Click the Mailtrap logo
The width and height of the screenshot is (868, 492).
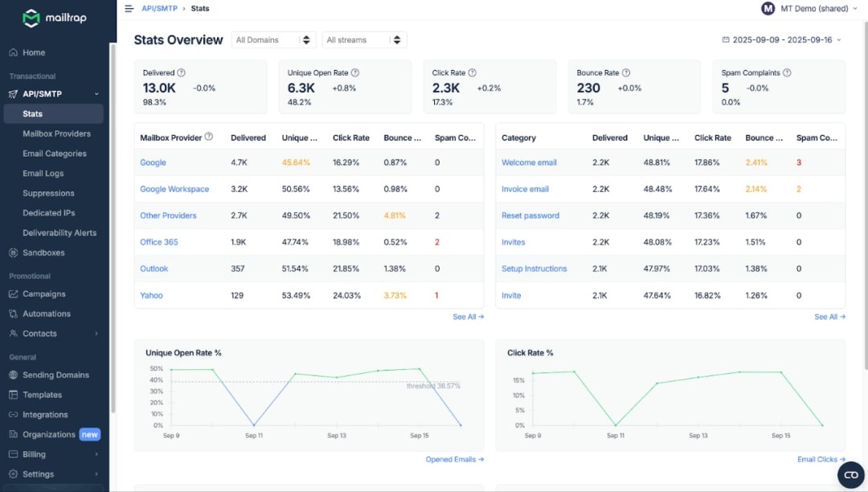point(55,18)
